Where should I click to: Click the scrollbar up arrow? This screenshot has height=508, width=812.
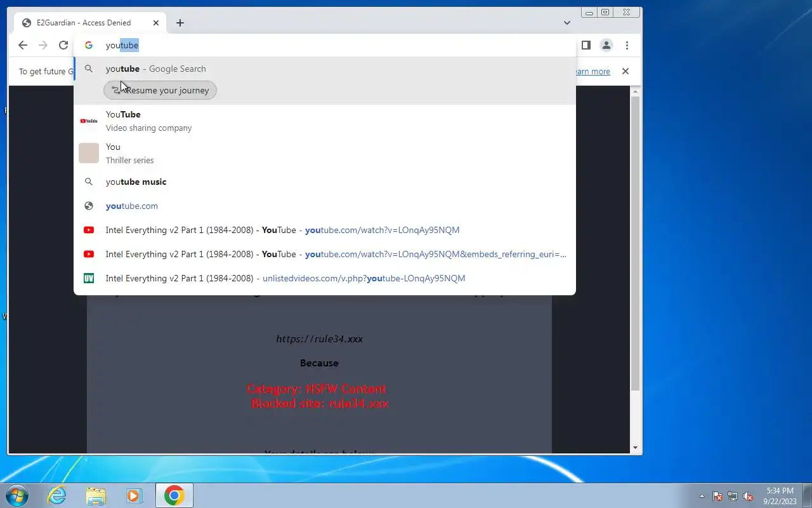pos(636,91)
